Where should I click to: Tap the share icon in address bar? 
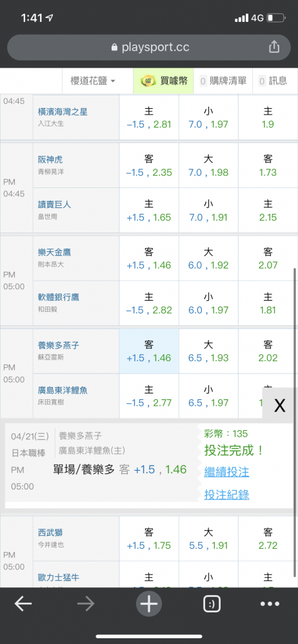(x=274, y=47)
